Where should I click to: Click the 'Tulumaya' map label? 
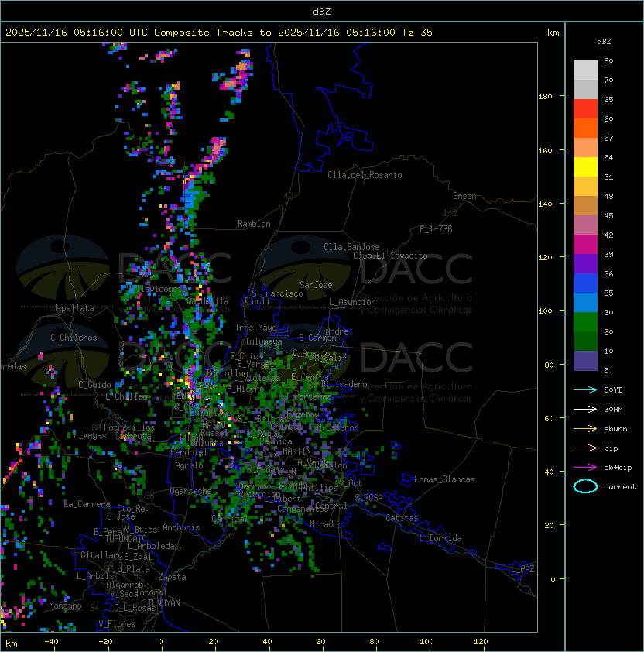click(x=264, y=341)
